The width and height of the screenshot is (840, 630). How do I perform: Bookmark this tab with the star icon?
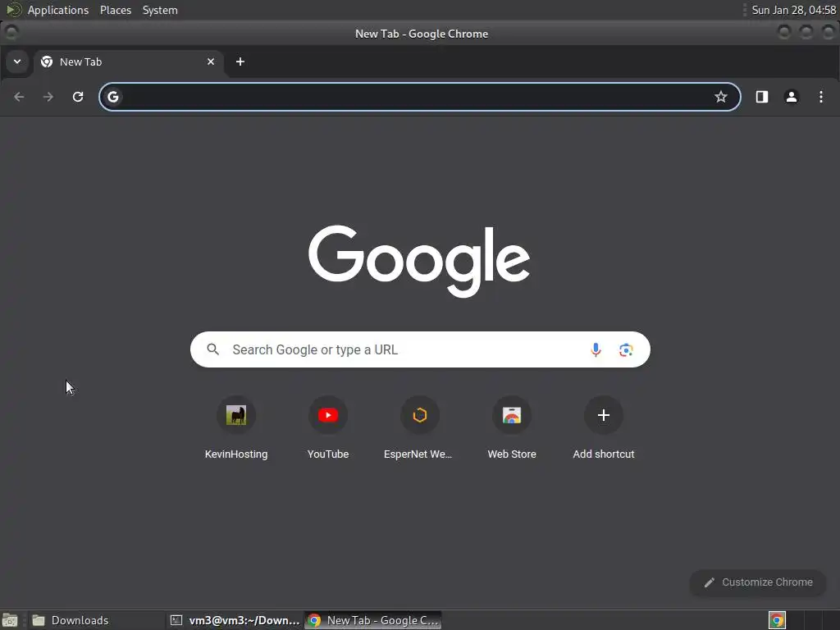tap(721, 97)
